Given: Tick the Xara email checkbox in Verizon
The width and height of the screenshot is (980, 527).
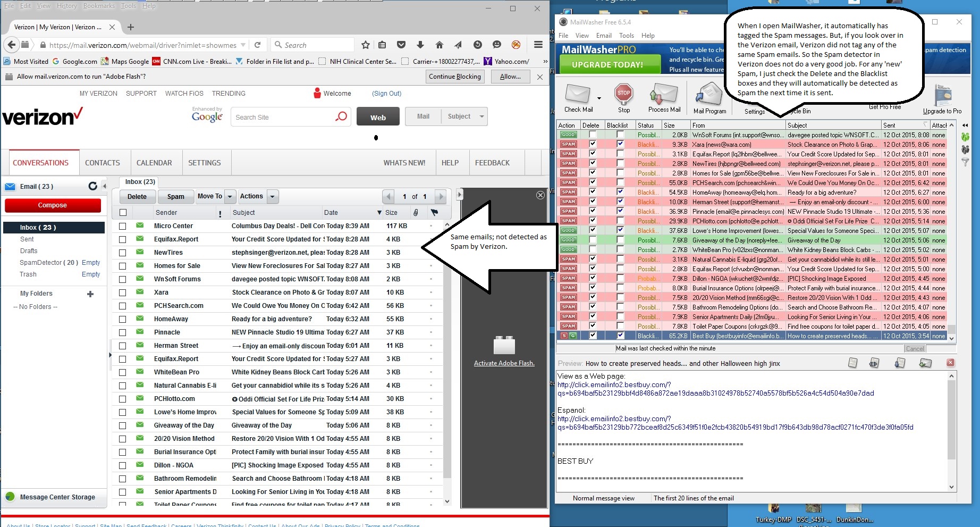Looking at the screenshot, I should point(123,292).
